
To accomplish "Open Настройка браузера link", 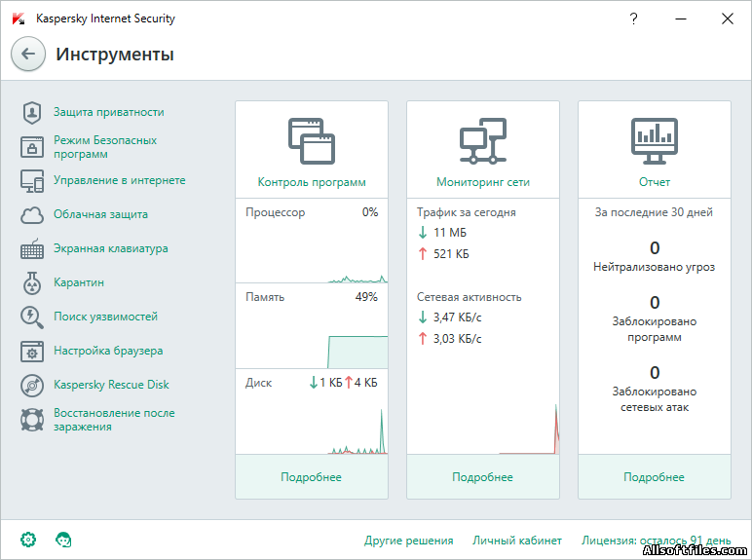I will coord(108,351).
